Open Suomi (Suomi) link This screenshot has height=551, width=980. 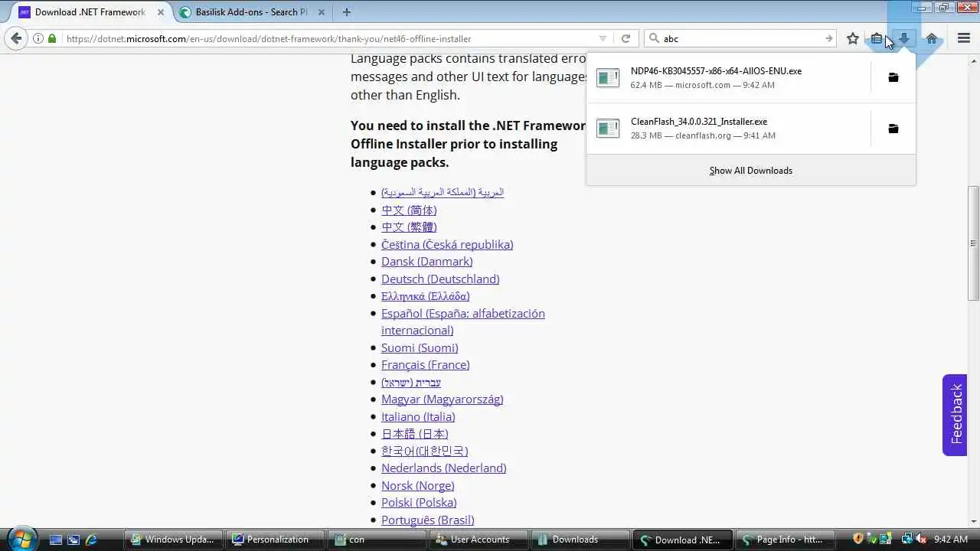420,347
